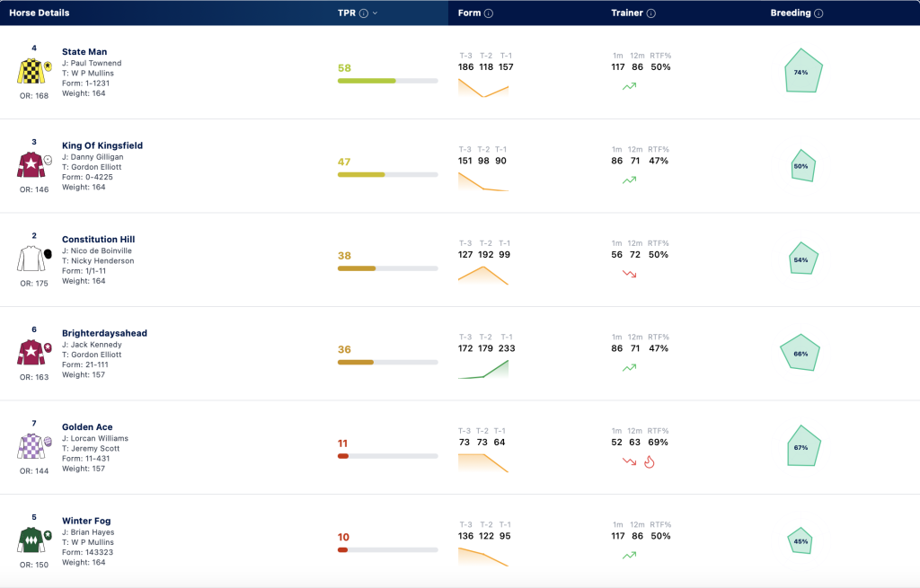Open the Form column info icon
Viewport: 920px width, 588px height.
pyautogui.click(x=488, y=13)
